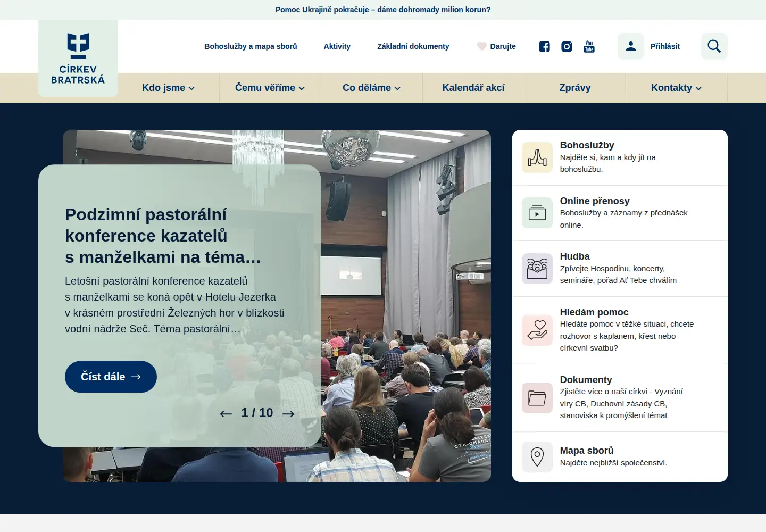The width and height of the screenshot is (766, 532).
Task: Open Základní dokumenty in top navigation
Action: 413,46
